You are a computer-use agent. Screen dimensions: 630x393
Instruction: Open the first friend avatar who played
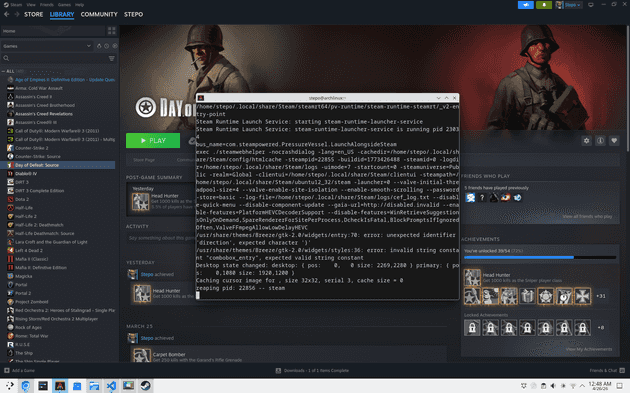(470, 197)
